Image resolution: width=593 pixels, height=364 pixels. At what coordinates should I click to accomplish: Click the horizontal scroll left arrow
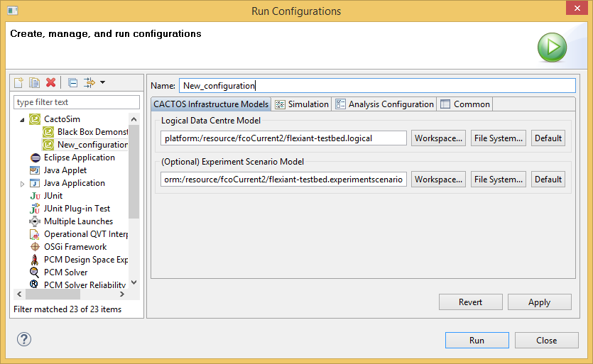[x=19, y=294]
